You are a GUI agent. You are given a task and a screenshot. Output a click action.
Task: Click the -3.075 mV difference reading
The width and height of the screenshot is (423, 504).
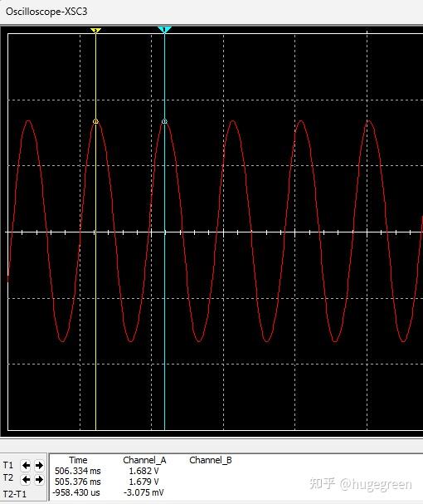point(143,492)
